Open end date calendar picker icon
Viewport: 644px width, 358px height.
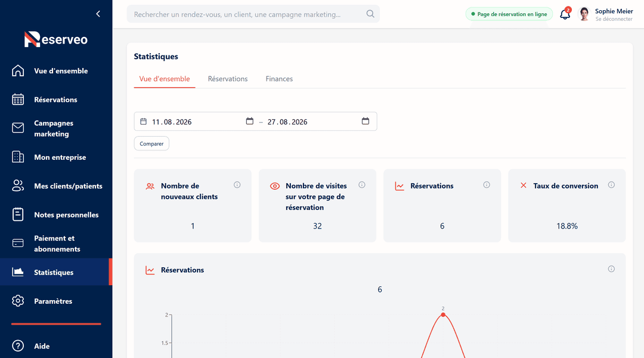[x=365, y=121]
